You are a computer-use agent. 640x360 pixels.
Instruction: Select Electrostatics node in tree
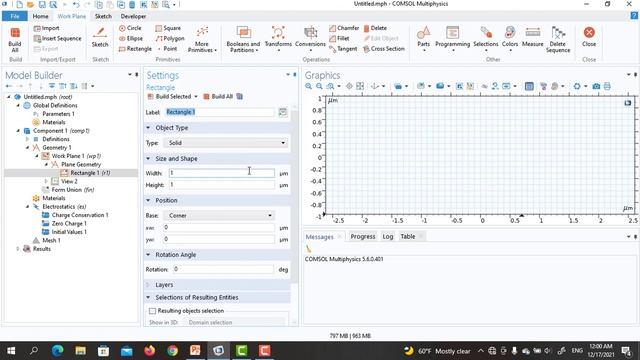coord(64,207)
